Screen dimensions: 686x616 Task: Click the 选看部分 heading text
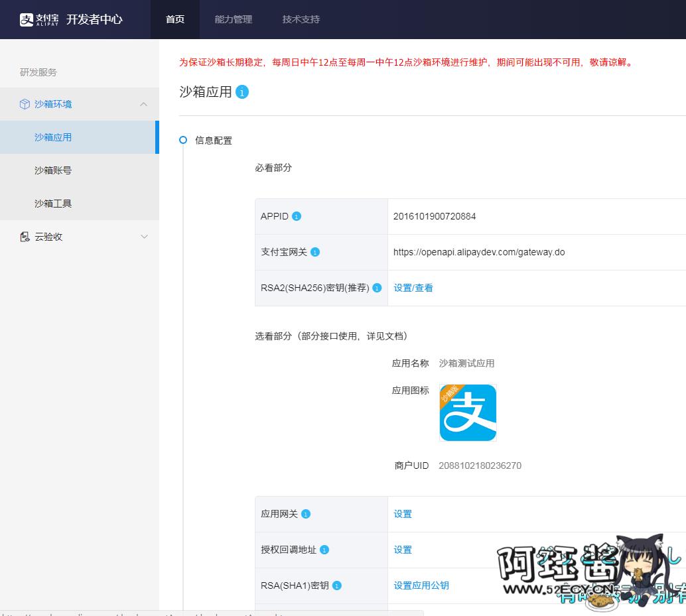click(332, 336)
